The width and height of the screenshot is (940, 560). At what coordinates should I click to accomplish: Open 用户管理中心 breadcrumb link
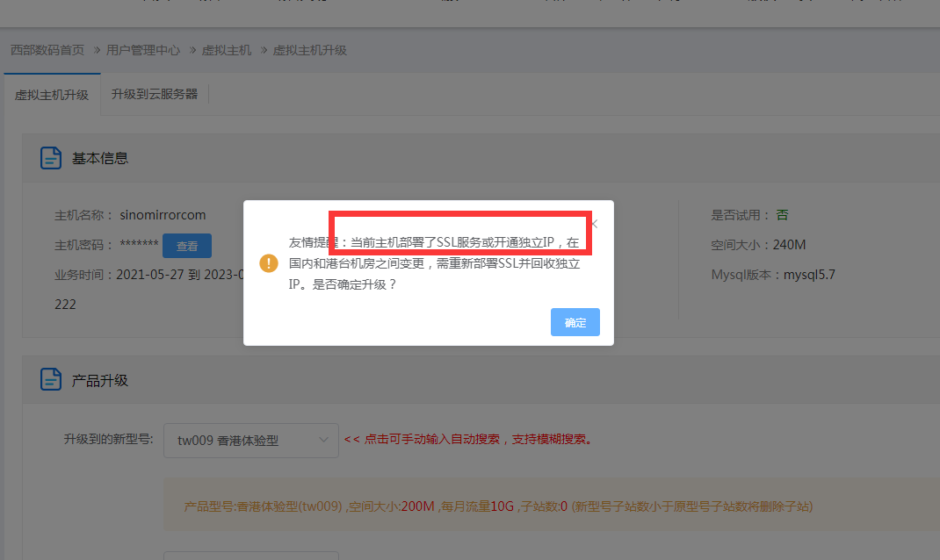(x=142, y=51)
